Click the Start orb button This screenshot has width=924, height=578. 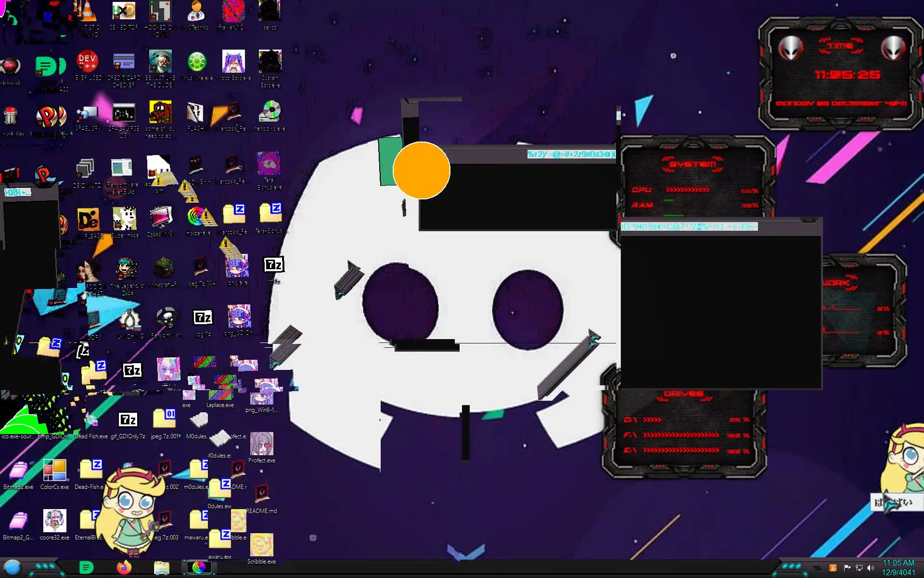click(x=13, y=567)
